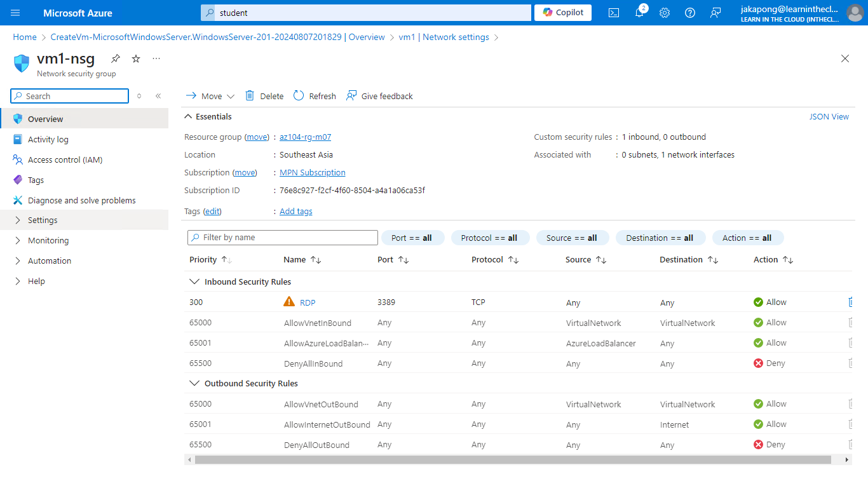Open the Port == all filter
868x488 pixels.
[x=412, y=238]
